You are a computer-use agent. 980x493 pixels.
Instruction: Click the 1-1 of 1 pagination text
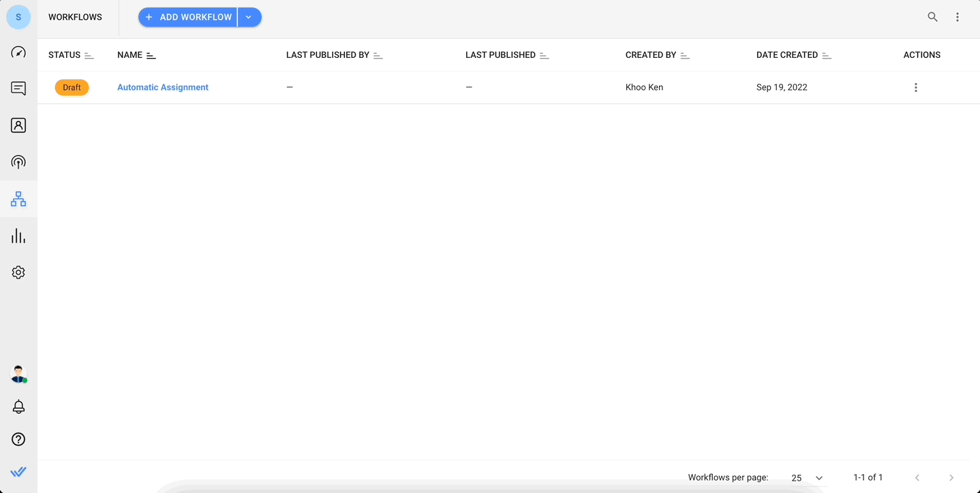[868, 477]
